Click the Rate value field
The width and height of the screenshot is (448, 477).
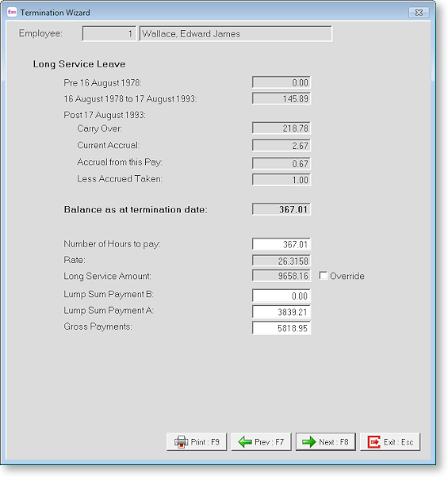click(x=281, y=261)
